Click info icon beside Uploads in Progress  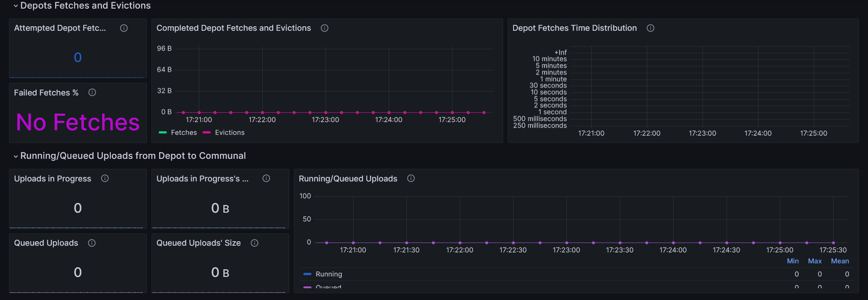coord(105,179)
